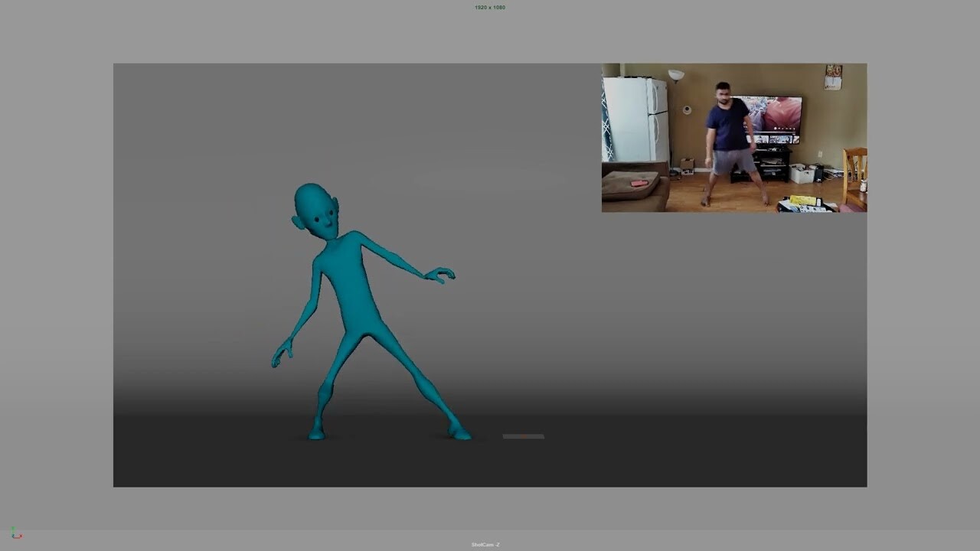Click the ShotCam -Z camera label
Viewport: 980px width, 551px height.
tap(488, 543)
